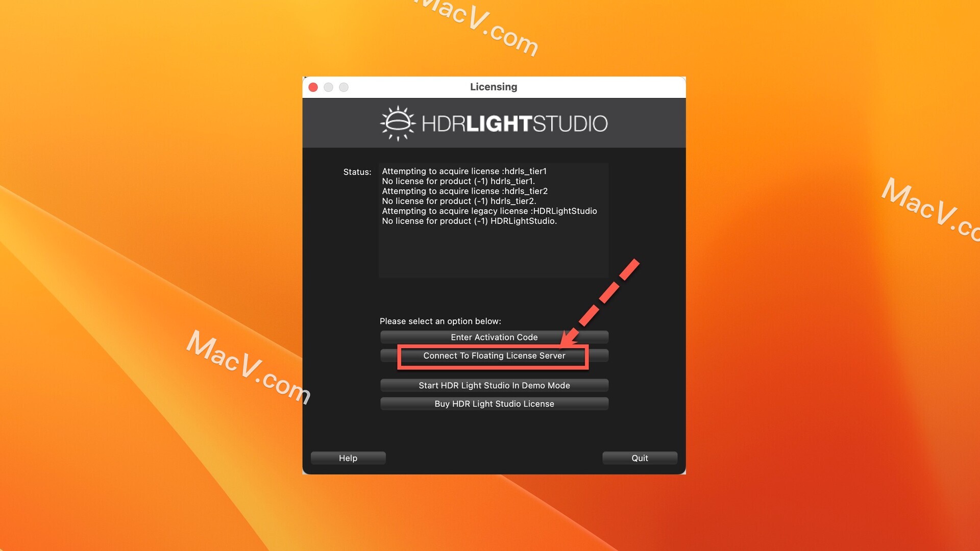Viewport: 980px width, 551px height.
Task: Click the red close button top left
Action: point(314,87)
